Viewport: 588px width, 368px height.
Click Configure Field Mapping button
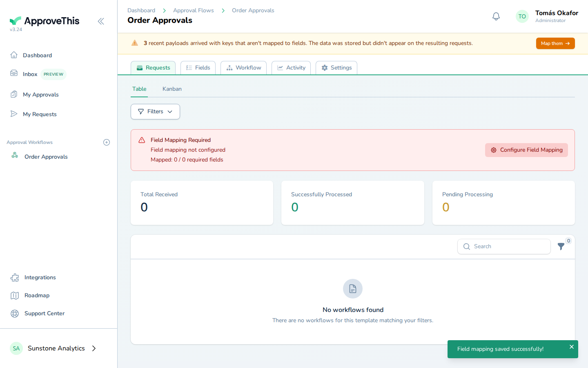(x=526, y=150)
